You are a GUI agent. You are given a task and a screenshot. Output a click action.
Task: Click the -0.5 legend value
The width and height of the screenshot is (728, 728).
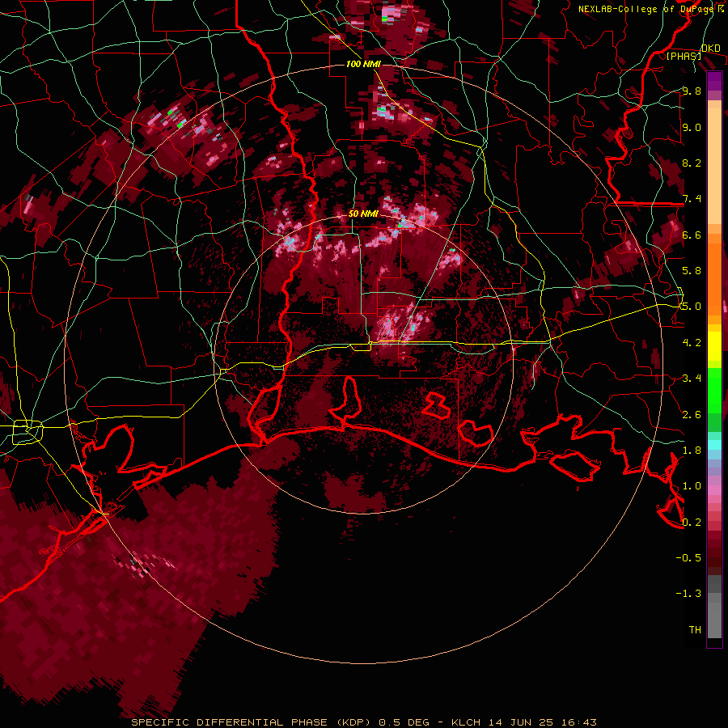(688, 558)
